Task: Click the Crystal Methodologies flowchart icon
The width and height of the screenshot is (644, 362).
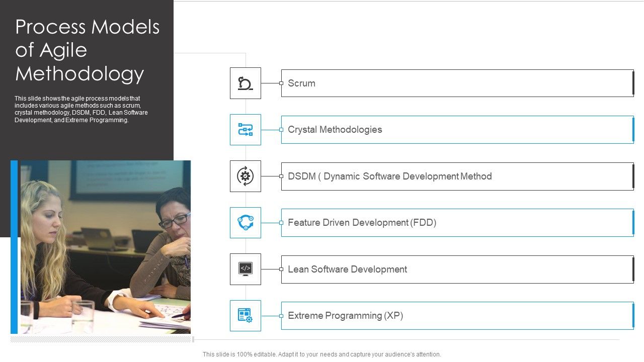Action: point(245,129)
